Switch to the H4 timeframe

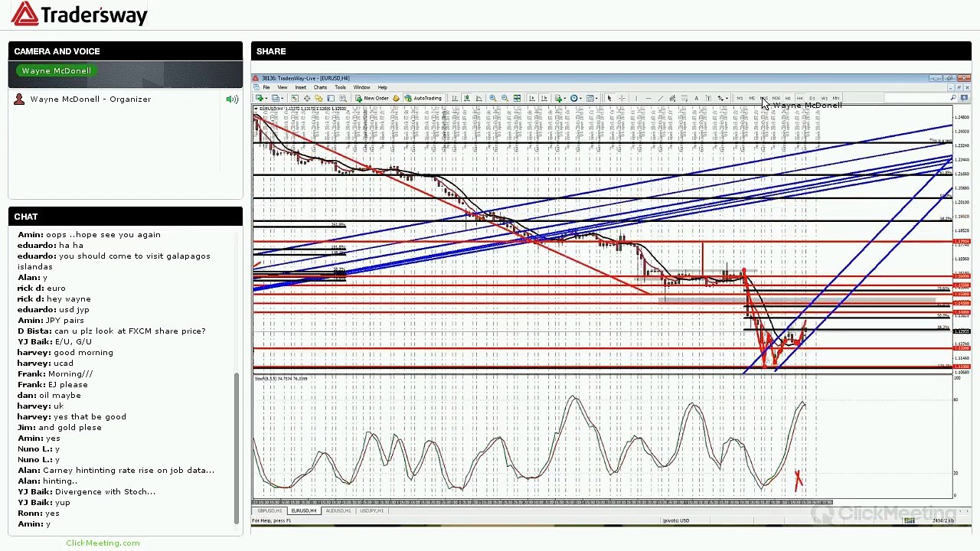(800, 98)
